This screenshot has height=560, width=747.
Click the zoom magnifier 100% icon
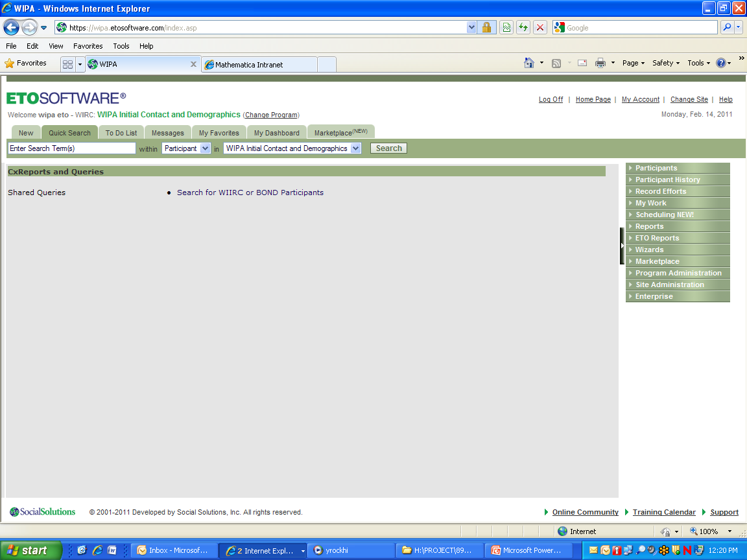tap(694, 531)
